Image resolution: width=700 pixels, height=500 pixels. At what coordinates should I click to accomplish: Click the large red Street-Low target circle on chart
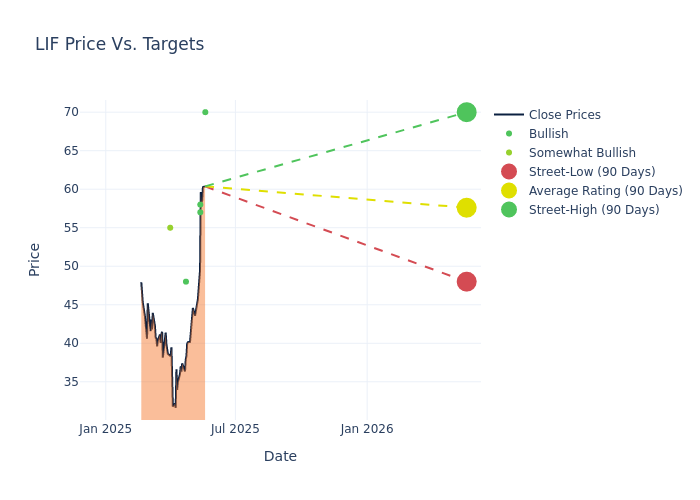466,282
